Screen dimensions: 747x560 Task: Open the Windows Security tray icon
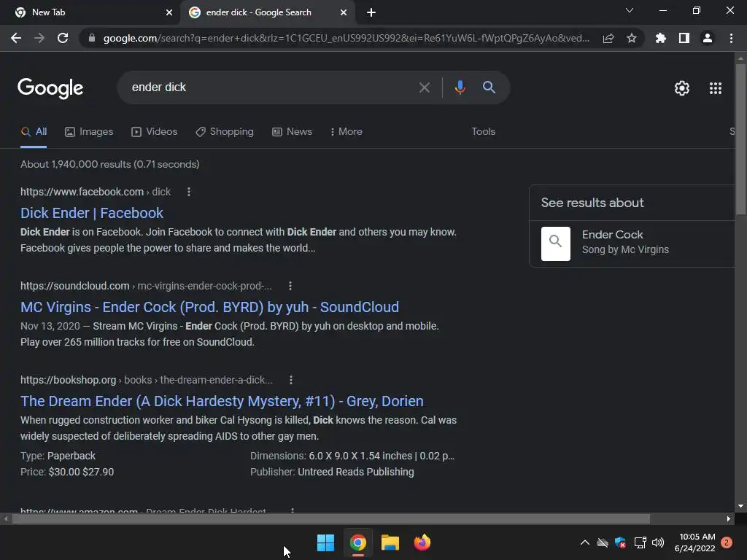click(x=620, y=542)
